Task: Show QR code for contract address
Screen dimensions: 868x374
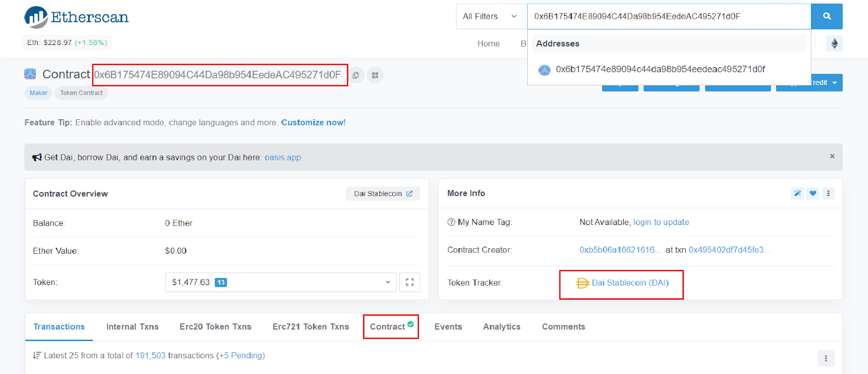Action: [375, 75]
